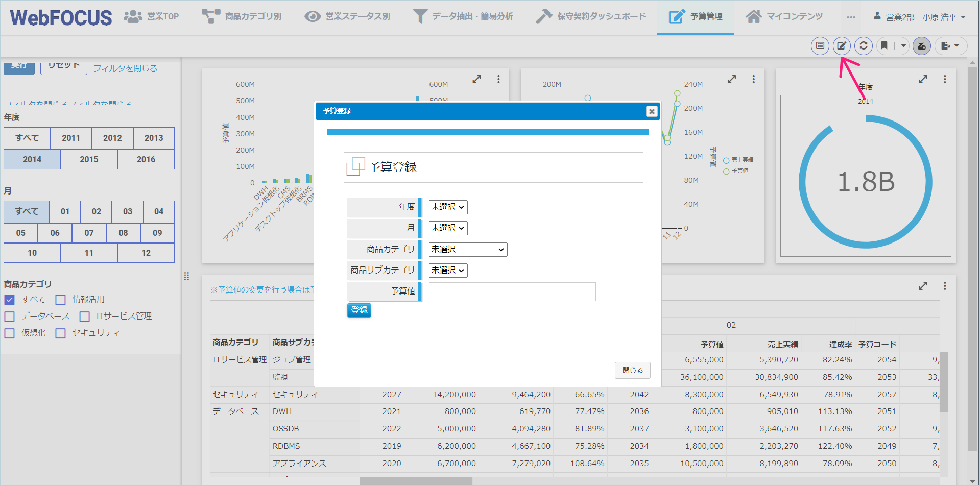980x486 pixels.
Task: Enable the セキュリティ checkbox filter
Action: coord(61,333)
